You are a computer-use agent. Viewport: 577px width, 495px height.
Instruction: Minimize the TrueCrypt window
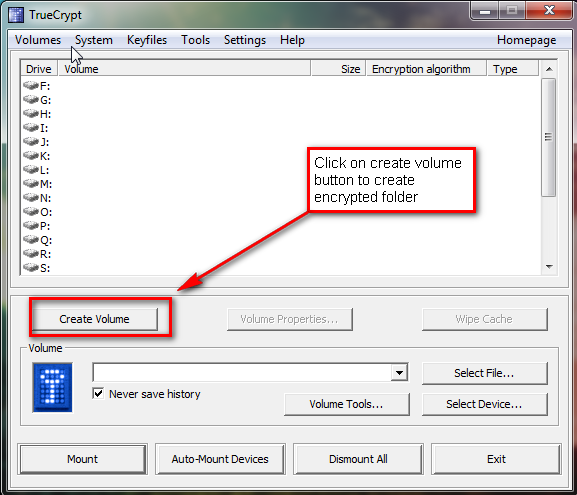(x=485, y=11)
